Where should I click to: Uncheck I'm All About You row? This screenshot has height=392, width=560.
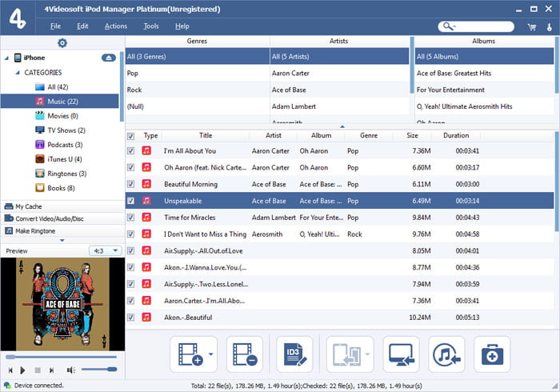click(x=131, y=150)
